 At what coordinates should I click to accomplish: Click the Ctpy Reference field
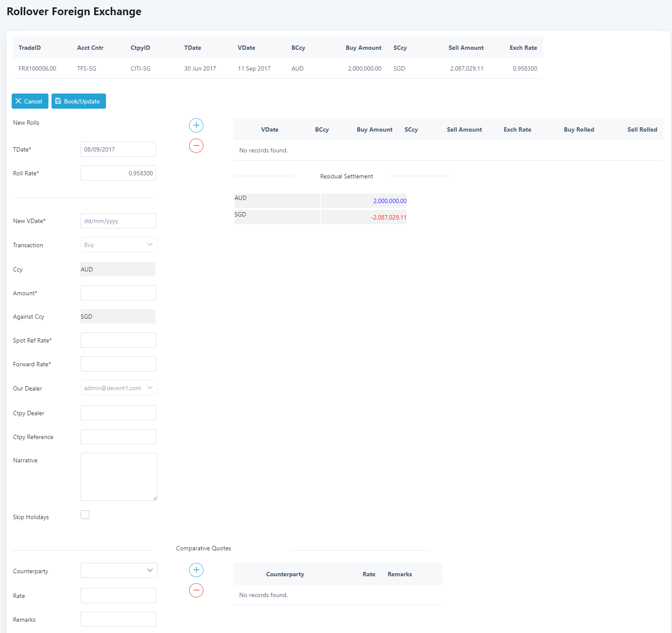(118, 437)
